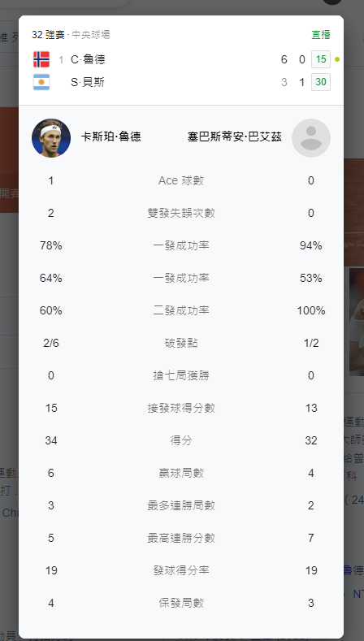This screenshot has width=364, height=641.
Task: Click the 中央球場 court label
Action: (91, 35)
